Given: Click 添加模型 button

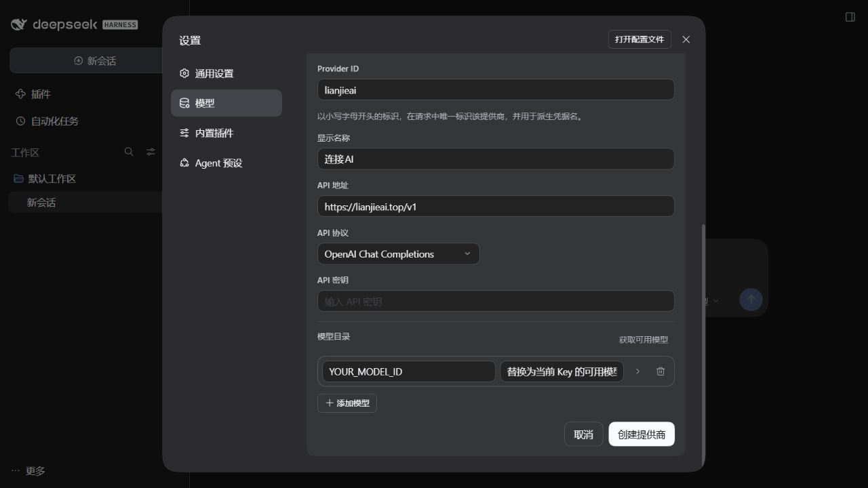Looking at the screenshot, I should [347, 403].
